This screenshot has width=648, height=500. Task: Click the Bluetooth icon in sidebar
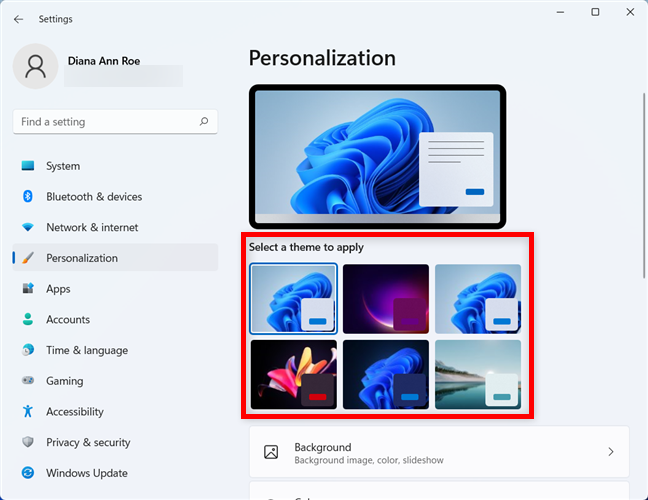pos(28,196)
